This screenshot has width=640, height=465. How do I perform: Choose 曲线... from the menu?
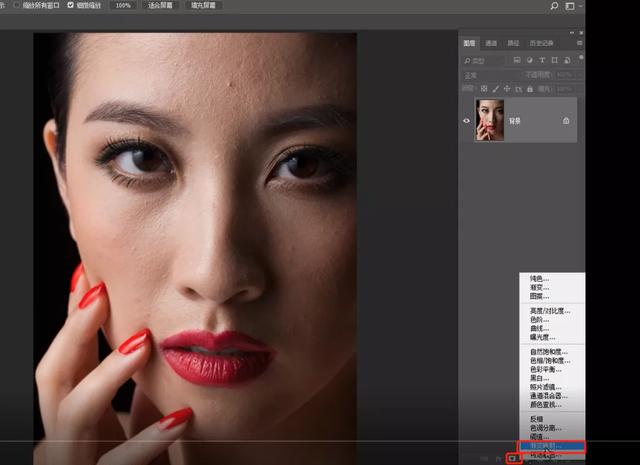552,329
